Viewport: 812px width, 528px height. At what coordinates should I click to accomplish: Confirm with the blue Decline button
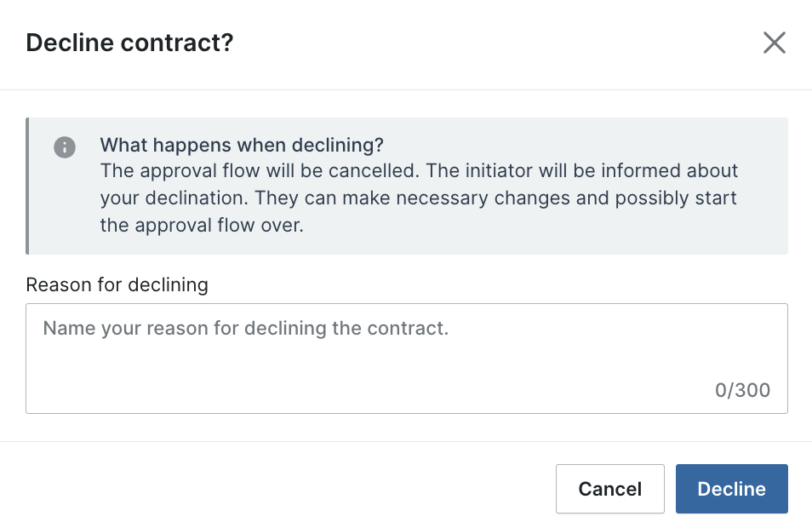tap(732, 489)
